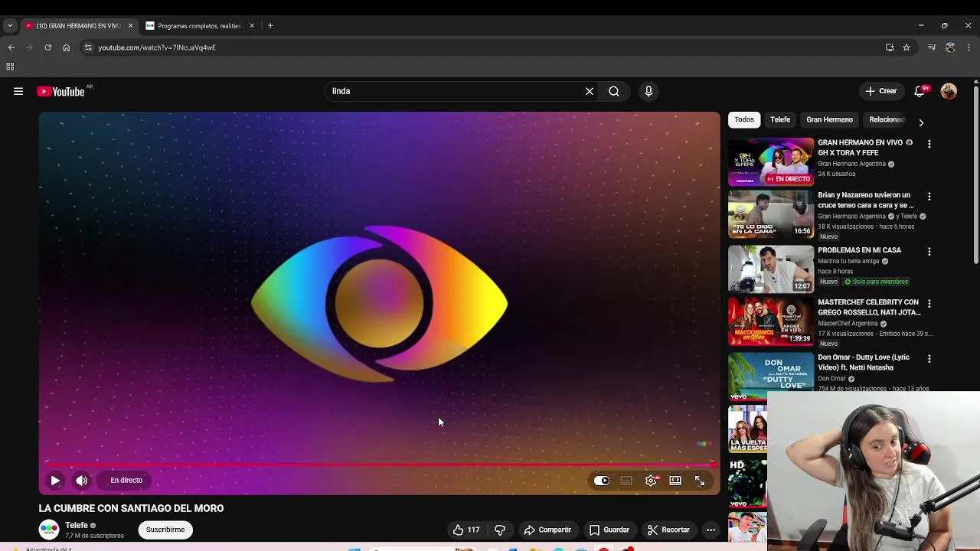Open a new browser tab
This screenshot has width=980, height=551.
[270, 25]
